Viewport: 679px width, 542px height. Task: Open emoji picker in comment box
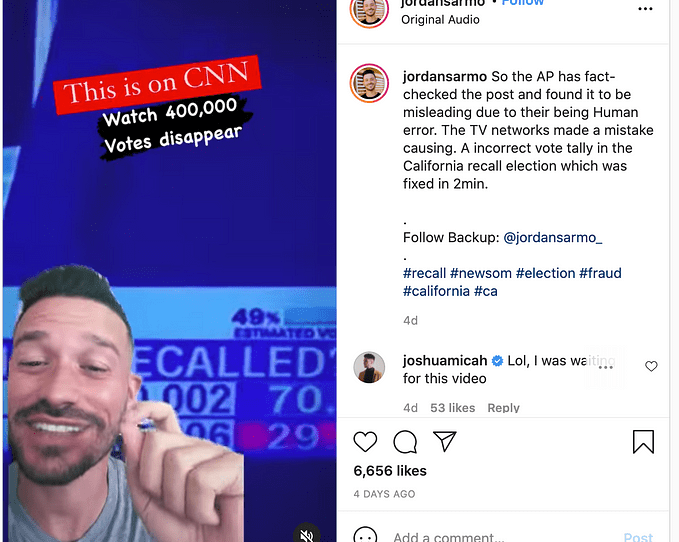point(365,536)
